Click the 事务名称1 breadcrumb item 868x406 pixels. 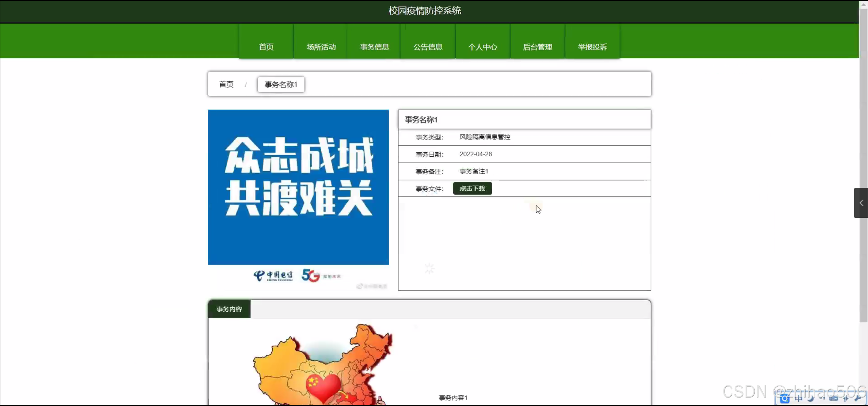281,84
